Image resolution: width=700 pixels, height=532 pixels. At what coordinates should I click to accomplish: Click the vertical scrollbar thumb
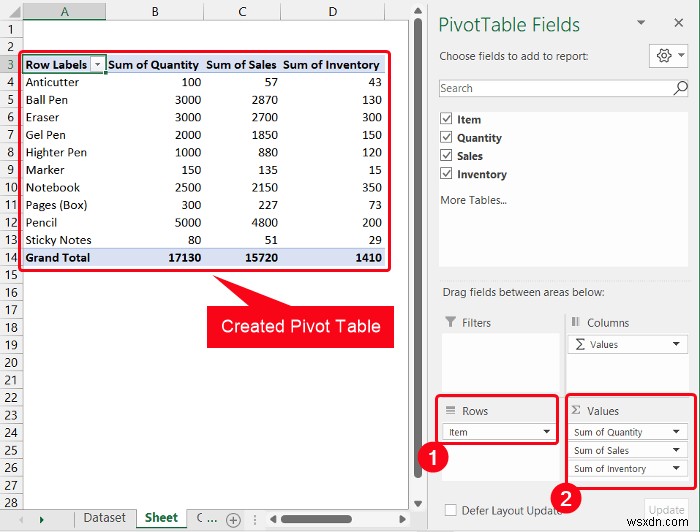coord(418,248)
